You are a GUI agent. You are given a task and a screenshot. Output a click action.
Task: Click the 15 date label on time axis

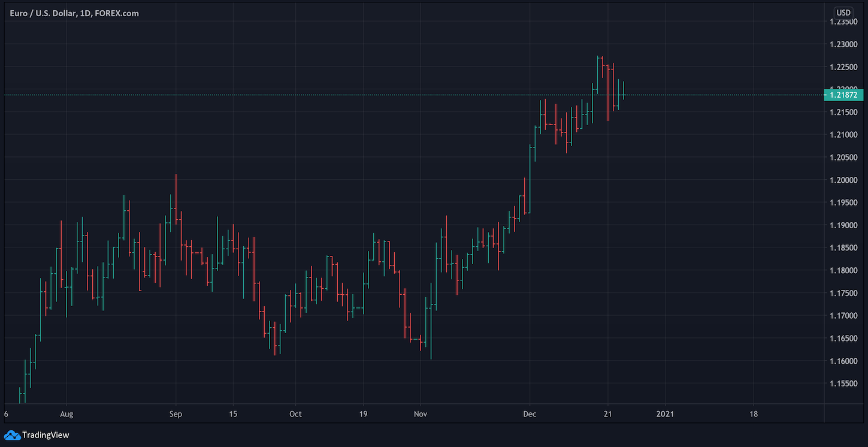233,414
